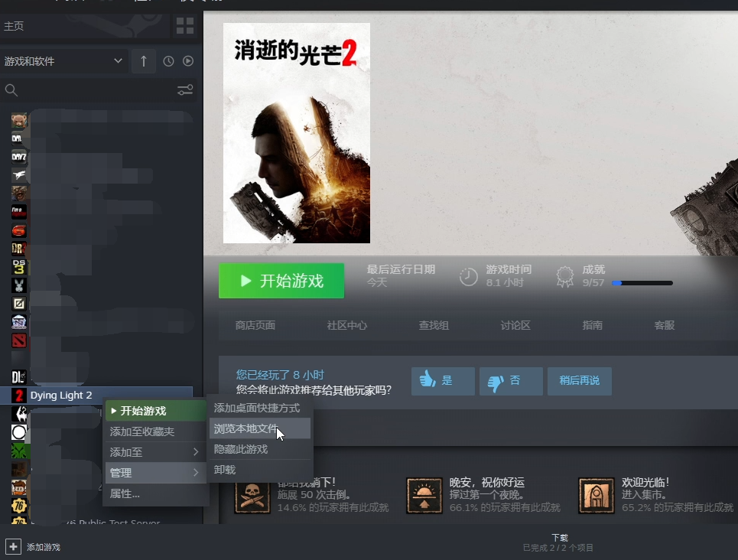Click the 8.1 小时 playtime value
Viewport: 738px width, 560px height.
[x=505, y=282]
